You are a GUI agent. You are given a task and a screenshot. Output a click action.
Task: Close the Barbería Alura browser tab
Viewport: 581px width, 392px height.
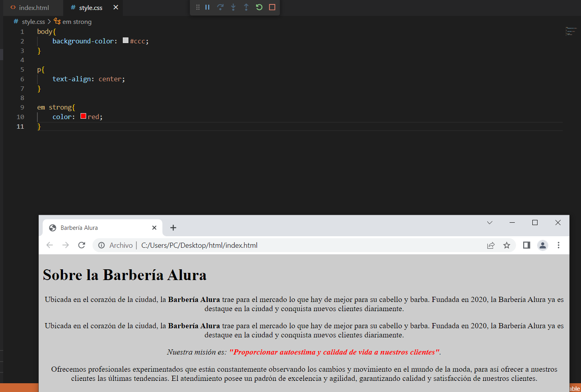154,227
